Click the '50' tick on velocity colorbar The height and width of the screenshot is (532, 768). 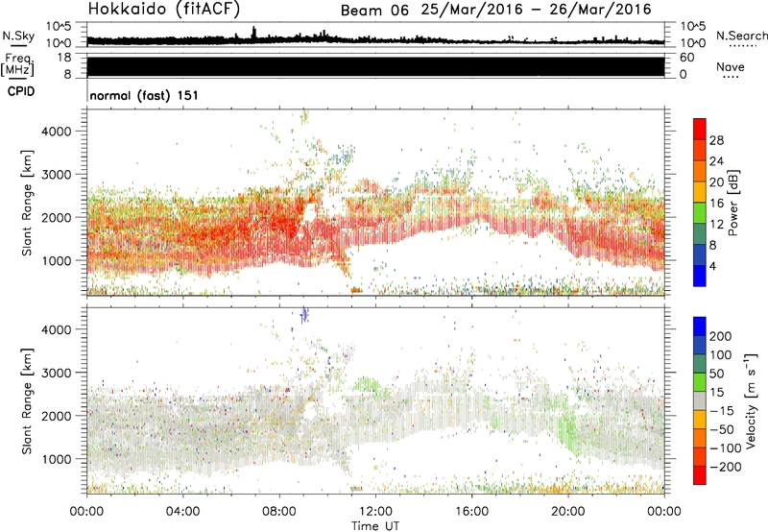pos(716,374)
